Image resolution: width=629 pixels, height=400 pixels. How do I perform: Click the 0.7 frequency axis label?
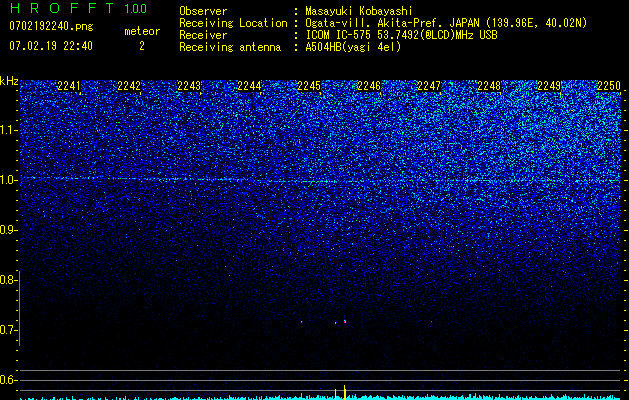tap(8, 330)
